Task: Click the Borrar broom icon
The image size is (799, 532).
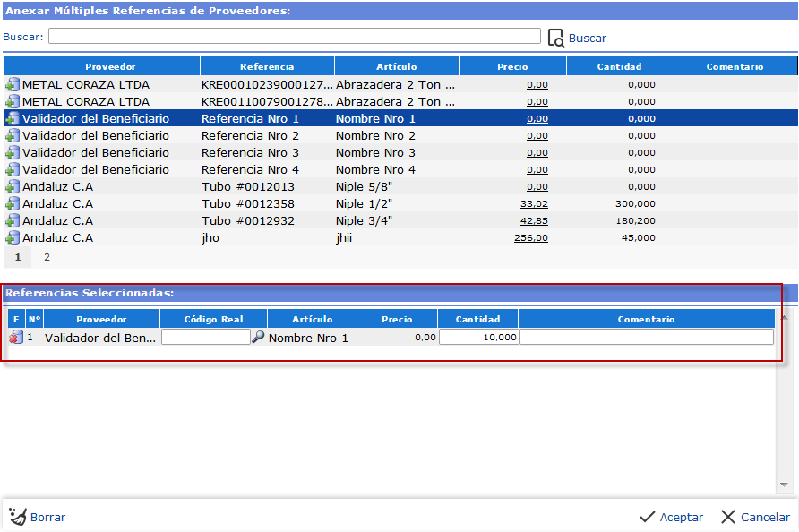Action: pos(18,517)
